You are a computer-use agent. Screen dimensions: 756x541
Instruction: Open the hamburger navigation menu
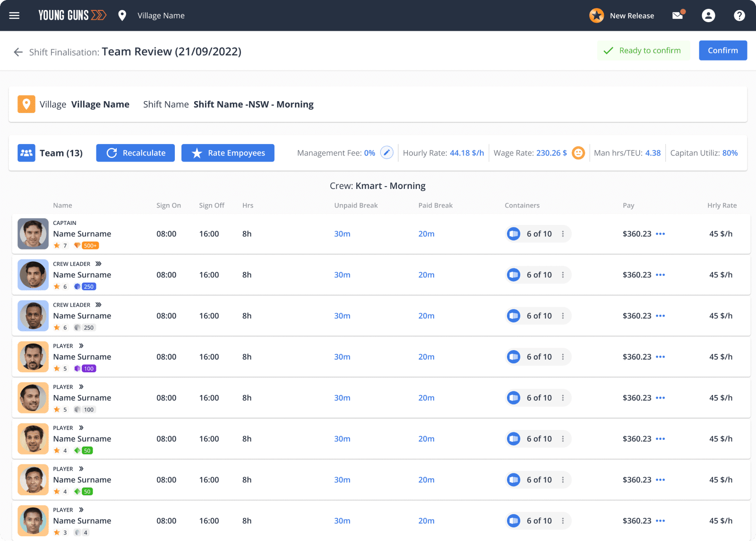[x=14, y=16]
